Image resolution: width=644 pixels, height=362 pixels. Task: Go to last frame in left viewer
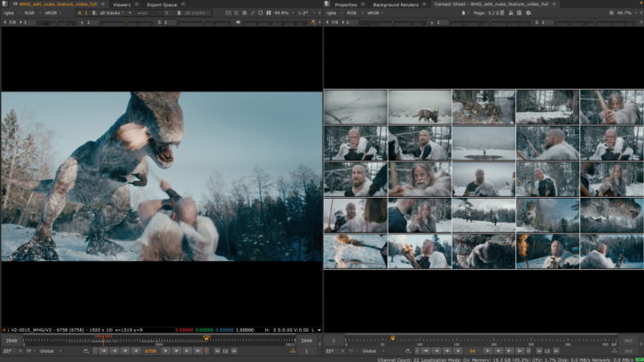tap(198, 350)
